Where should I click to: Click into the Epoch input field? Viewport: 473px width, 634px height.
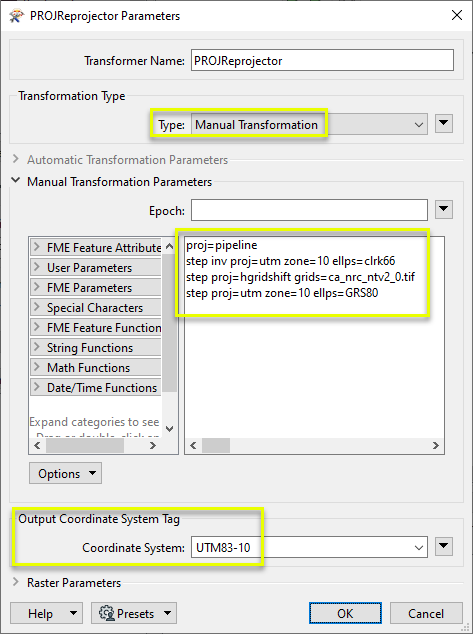click(309, 210)
